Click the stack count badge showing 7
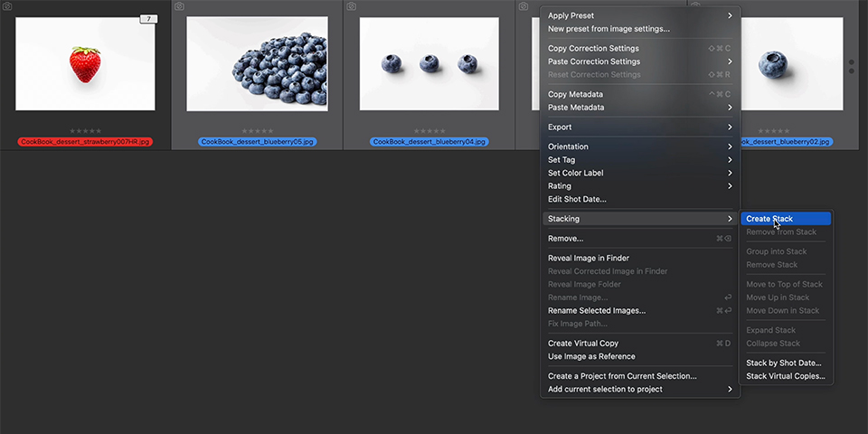The width and height of the screenshot is (868, 434). point(148,19)
